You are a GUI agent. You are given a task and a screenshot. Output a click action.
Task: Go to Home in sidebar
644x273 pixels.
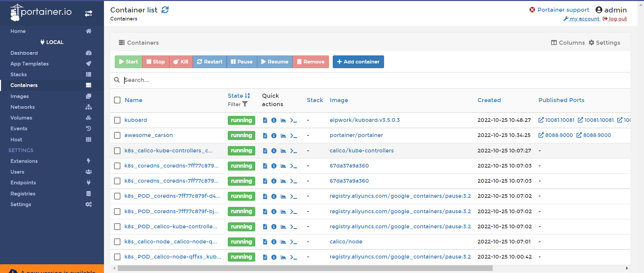(52, 31)
